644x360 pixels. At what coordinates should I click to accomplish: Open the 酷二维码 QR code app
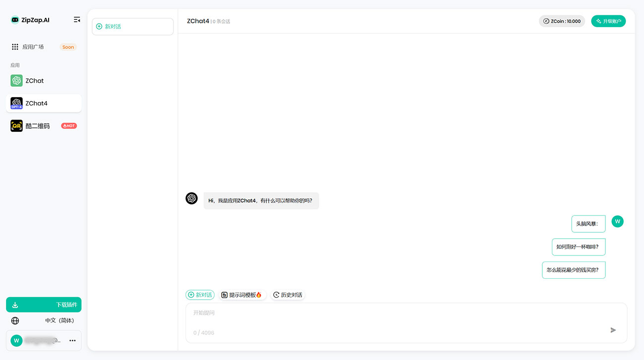pos(36,125)
